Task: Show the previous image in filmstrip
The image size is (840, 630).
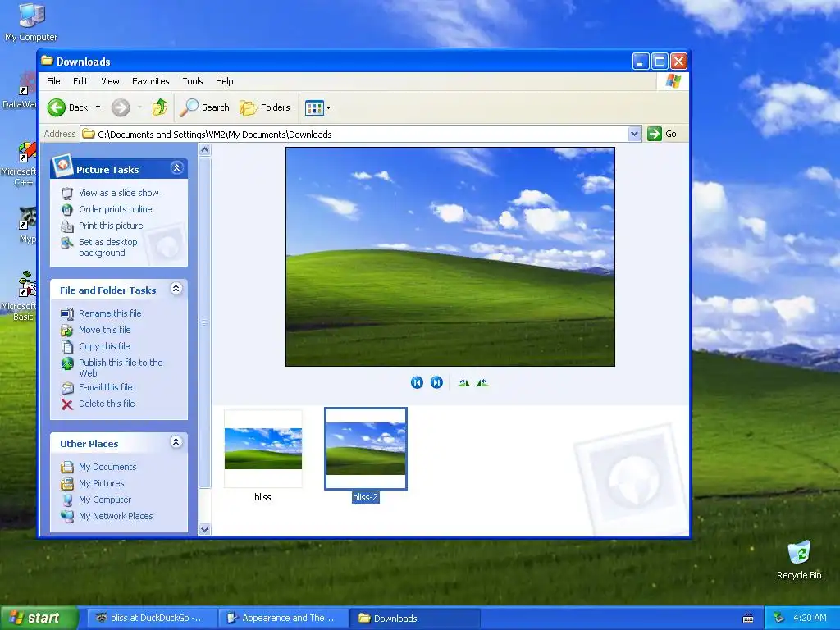Action: pyautogui.click(x=417, y=382)
